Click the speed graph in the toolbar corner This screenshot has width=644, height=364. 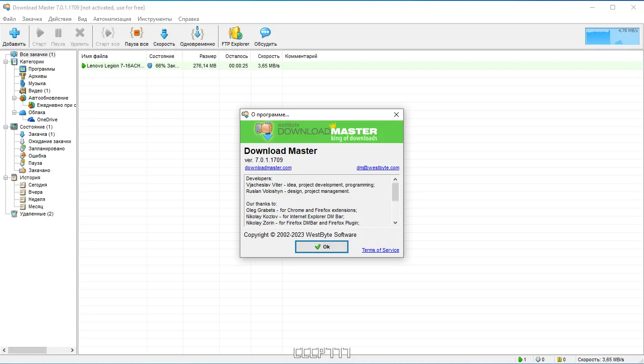click(x=612, y=36)
